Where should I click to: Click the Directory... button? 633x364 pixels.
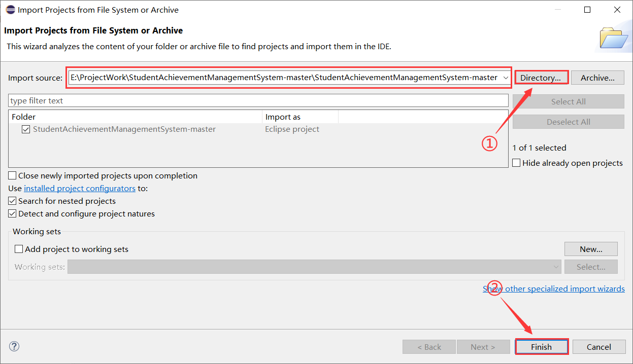541,78
